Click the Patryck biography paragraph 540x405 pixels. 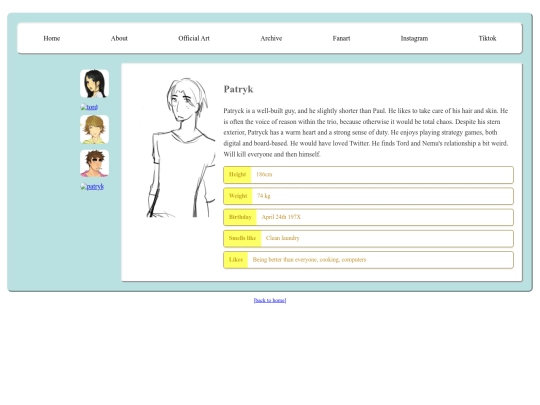(366, 133)
